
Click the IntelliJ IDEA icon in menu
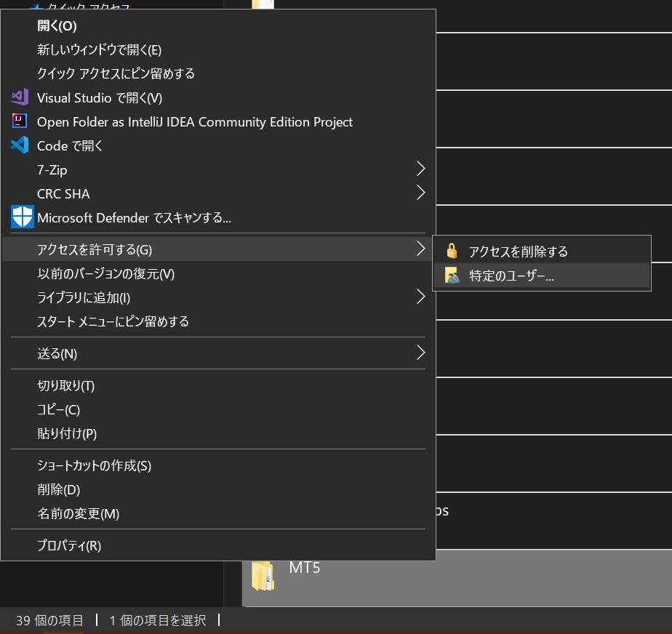[20, 121]
